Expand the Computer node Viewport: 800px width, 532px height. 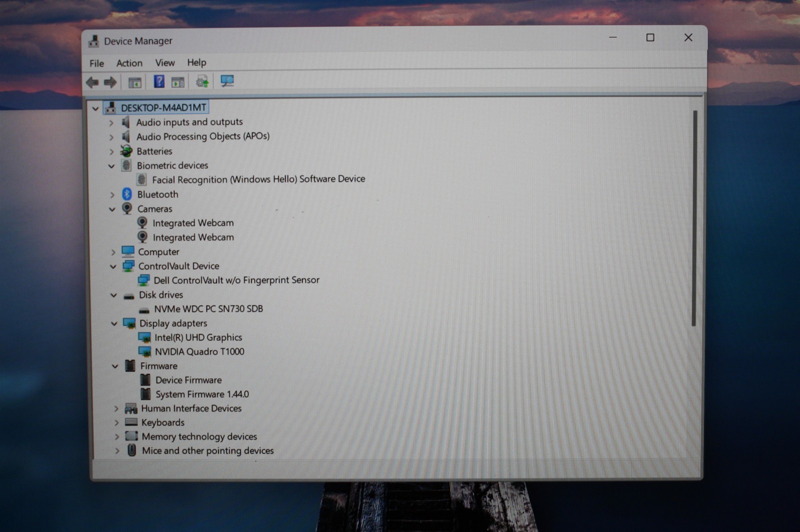point(113,252)
